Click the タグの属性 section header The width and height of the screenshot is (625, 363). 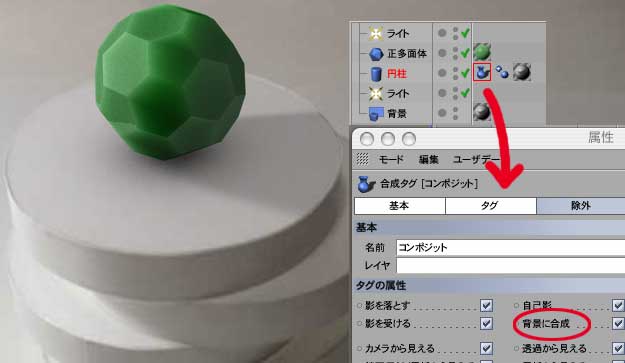coord(489,285)
